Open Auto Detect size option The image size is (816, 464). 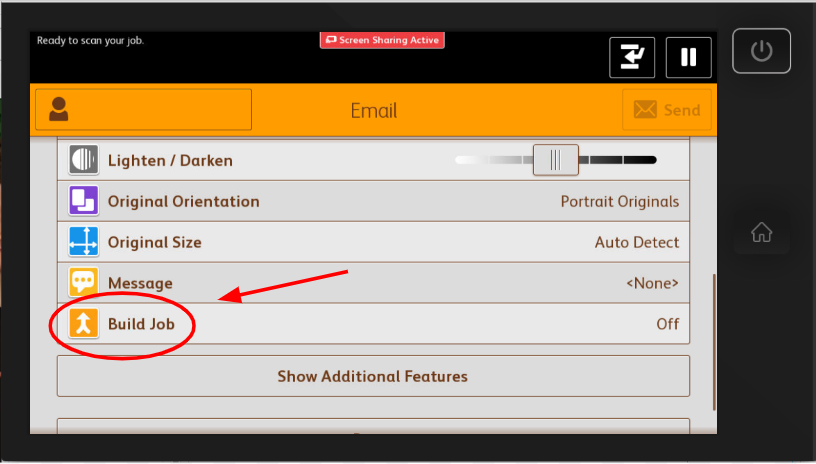[636, 242]
